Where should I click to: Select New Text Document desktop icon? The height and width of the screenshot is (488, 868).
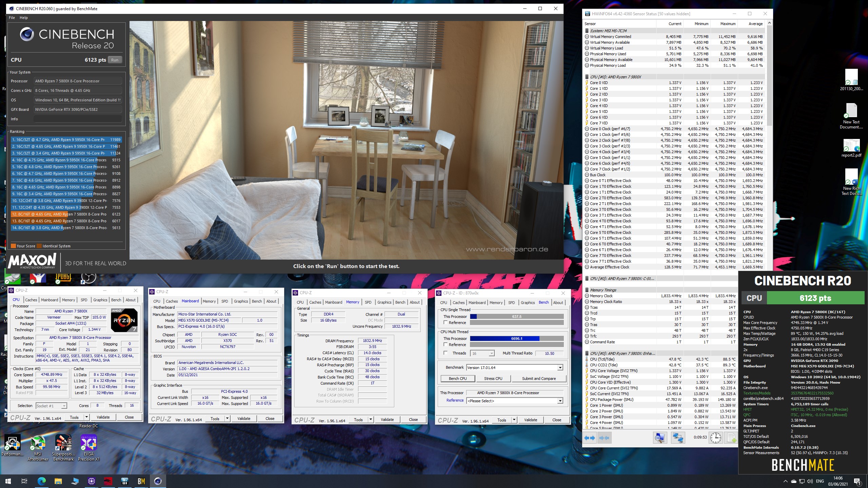(851, 116)
